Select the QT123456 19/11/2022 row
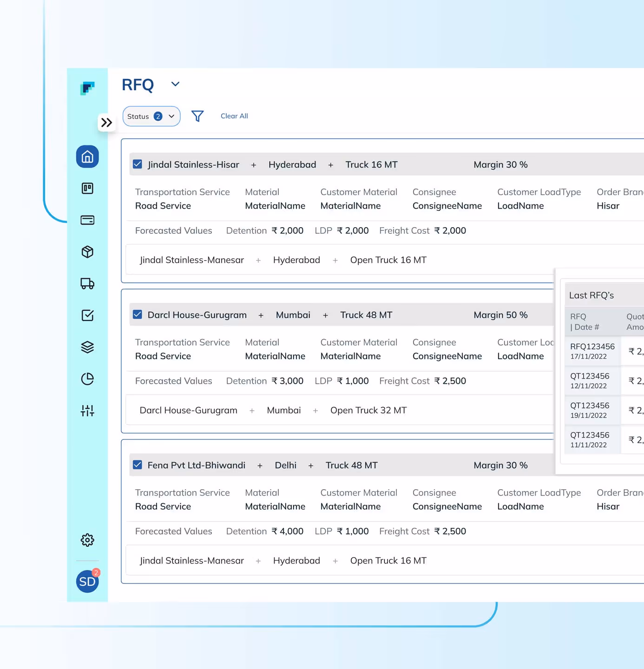The width and height of the screenshot is (644, 669). coord(605,410)
